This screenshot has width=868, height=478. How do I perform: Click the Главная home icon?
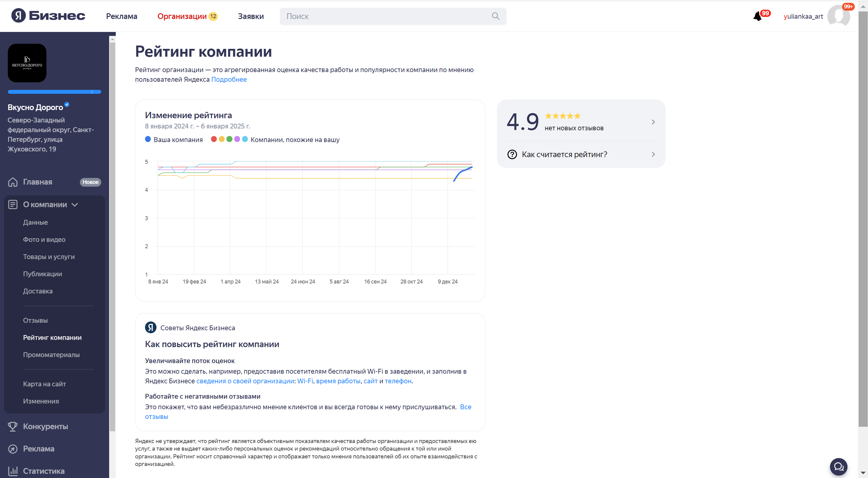[13, 182]
